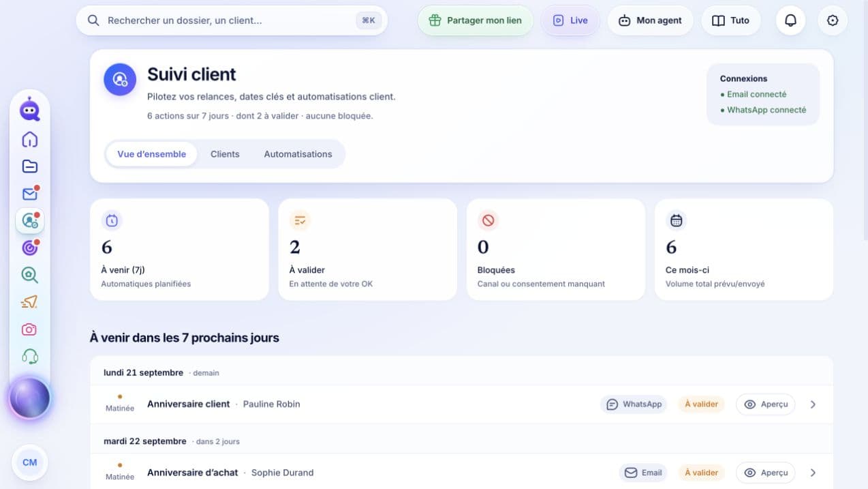Open the purple target sidebar icon

tap(29, 248)
